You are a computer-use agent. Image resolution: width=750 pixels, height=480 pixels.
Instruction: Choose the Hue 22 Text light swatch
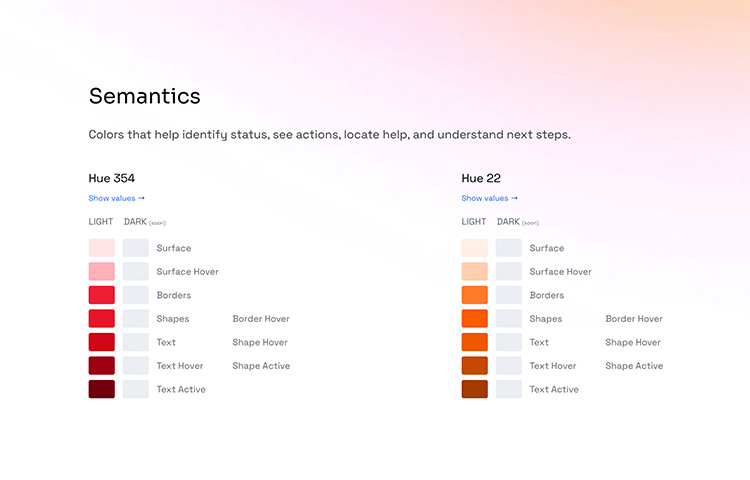pyautogui.click(x=474, y=342)
